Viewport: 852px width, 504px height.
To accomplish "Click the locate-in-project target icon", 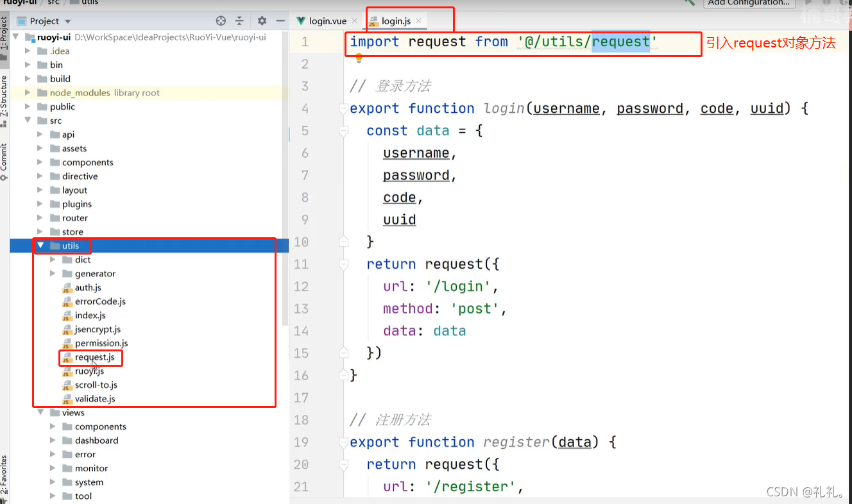I will point(221,21).
